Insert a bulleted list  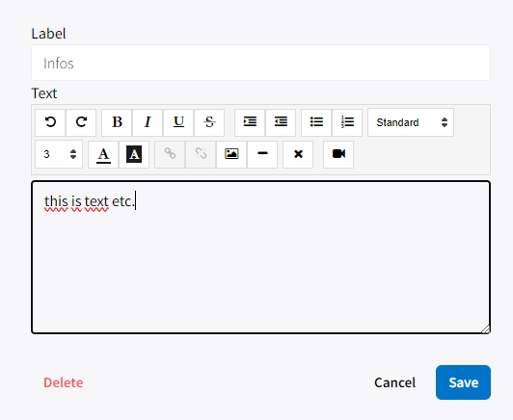click(316, 122)
